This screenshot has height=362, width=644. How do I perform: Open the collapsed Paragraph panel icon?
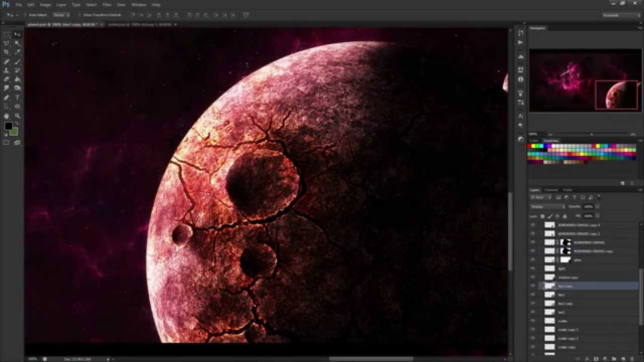pyautogui.click(x=521, y=126)
